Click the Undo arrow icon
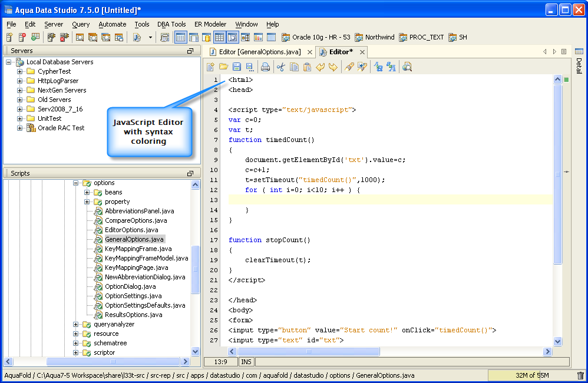Viewport: 588px width, 383px height. pyautogui.click(x=320, y=67)
